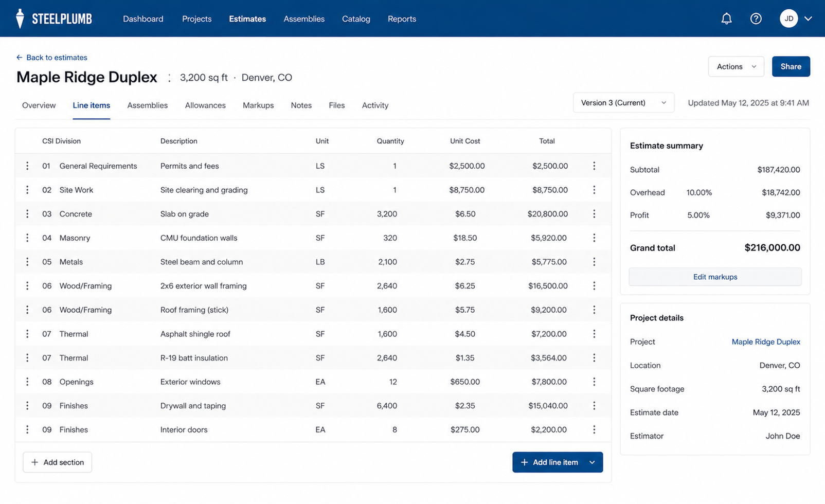825x504 pixels.
Task: Open row menu for Permits and fees
Action: (x=594, y=166)
